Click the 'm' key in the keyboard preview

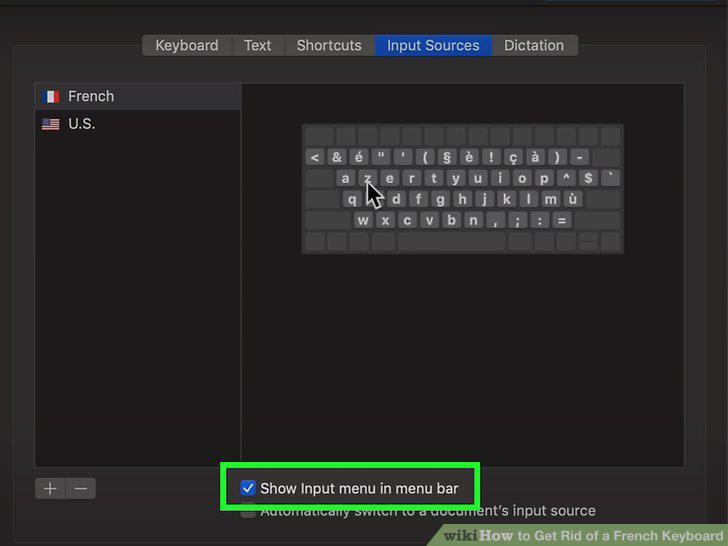[551, 199]
